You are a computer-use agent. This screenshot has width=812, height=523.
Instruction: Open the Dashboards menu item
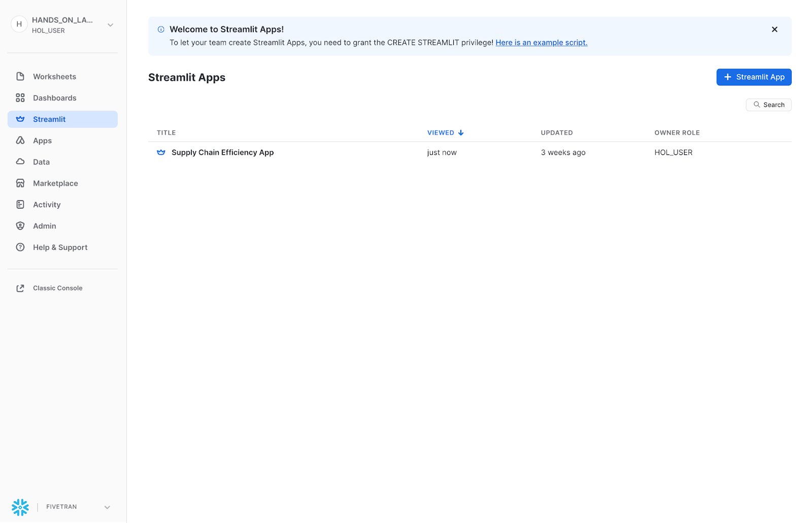coord(62,98)
